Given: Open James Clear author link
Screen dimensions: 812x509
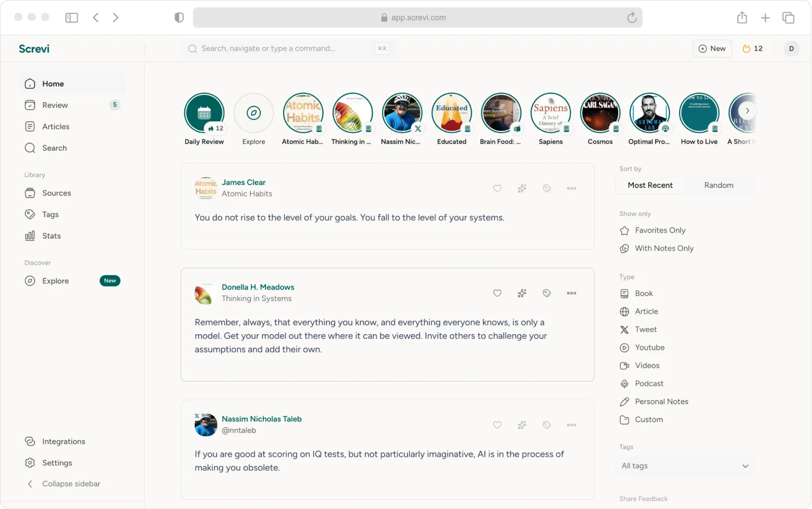Looking at the screenshot, I should coord(244,182).
